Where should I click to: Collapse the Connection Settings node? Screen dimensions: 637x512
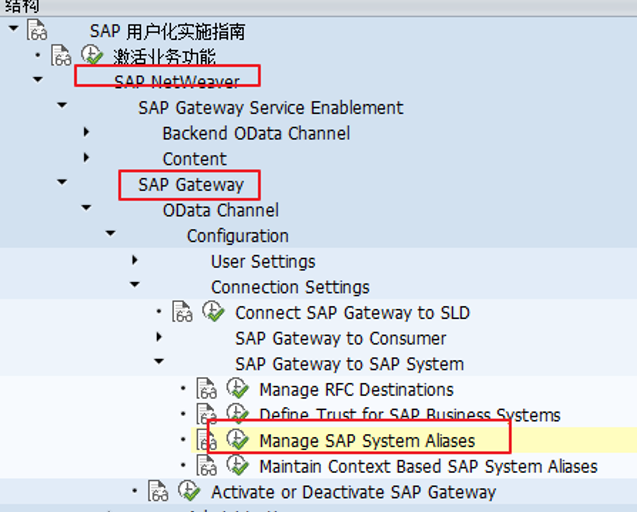coord(135,286)
